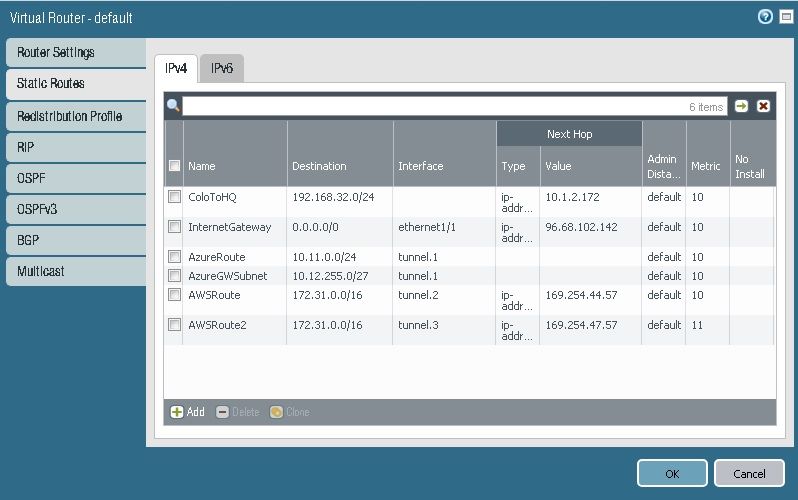Click the green plus Add icon
This screenshot has width=798, height=500.
pos(177,412)
